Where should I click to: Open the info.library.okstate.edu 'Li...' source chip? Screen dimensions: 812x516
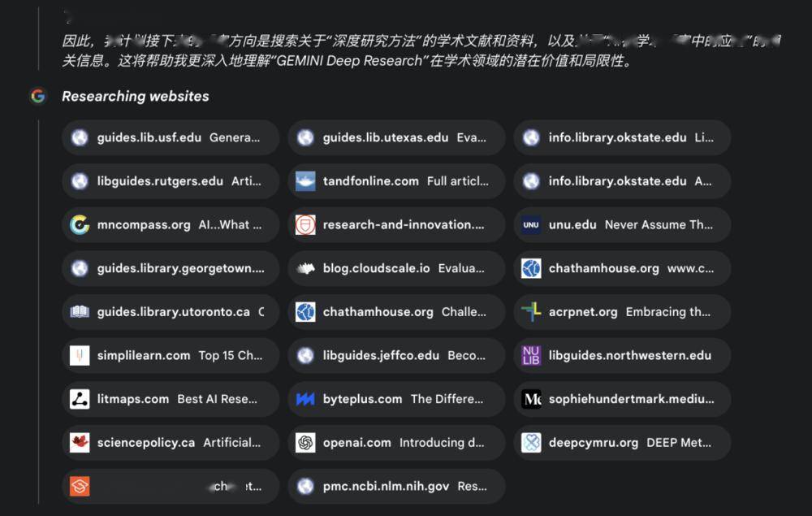[622, 137]
